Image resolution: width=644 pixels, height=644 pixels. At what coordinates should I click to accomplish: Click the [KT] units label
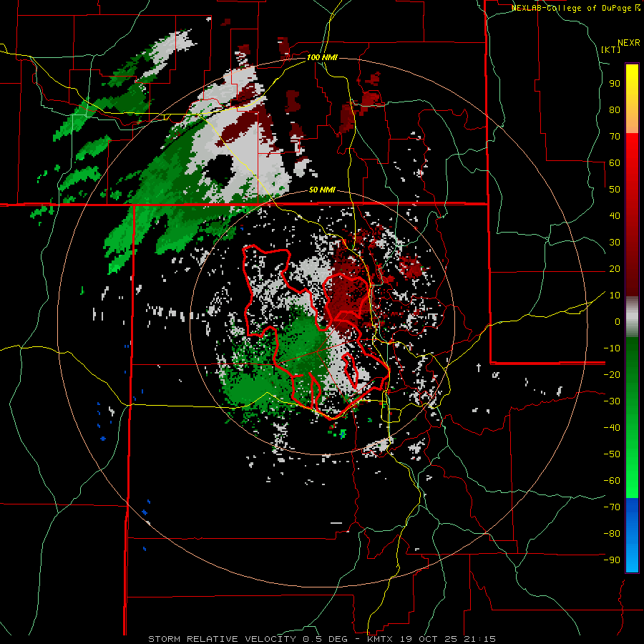(611, 49)
